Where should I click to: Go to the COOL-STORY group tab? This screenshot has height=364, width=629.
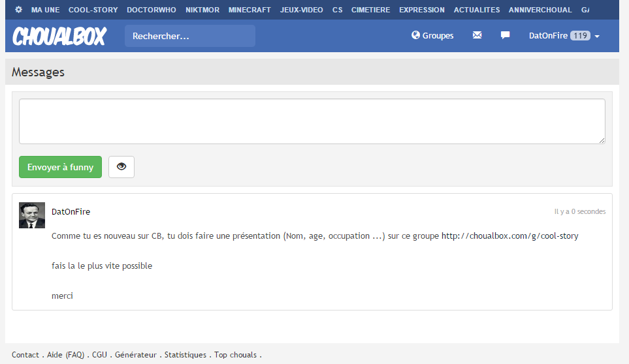click(x=93, y=10)
